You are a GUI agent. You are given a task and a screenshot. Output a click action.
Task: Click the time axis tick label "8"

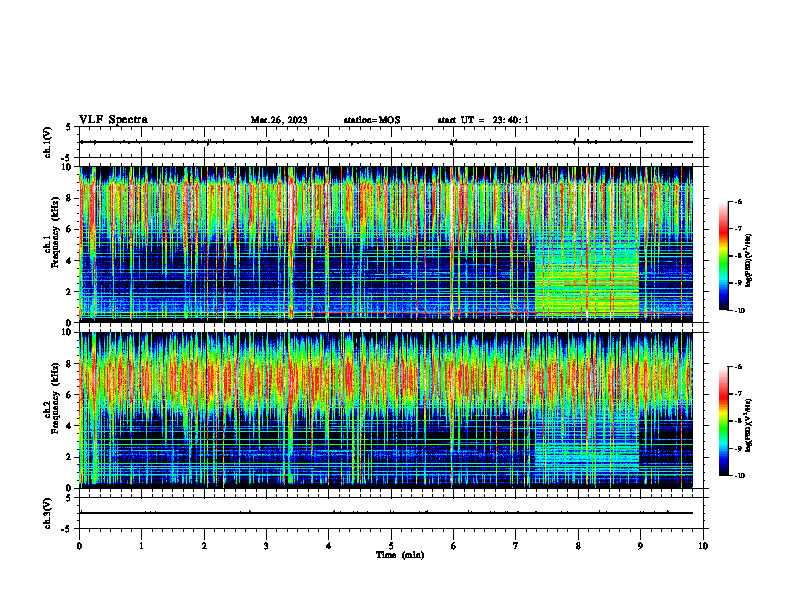coord(578,546)
